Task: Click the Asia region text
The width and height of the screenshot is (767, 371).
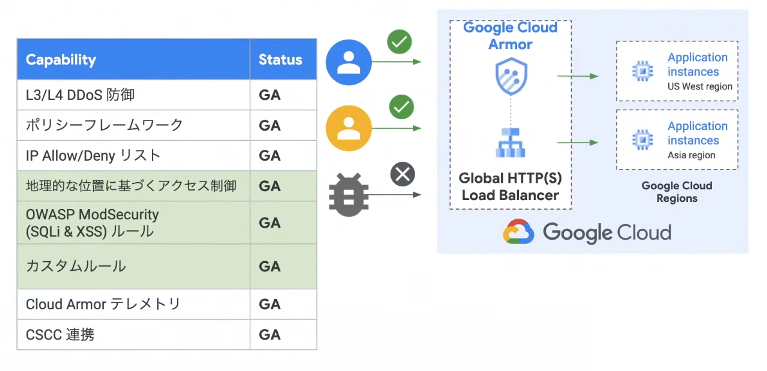Action: pyautogui.click(x=691, y=155)
